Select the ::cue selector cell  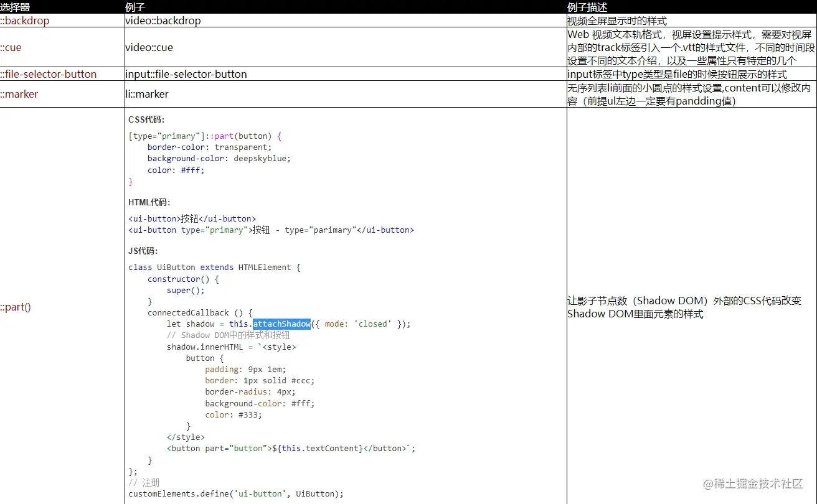click(x=11, y=47)
